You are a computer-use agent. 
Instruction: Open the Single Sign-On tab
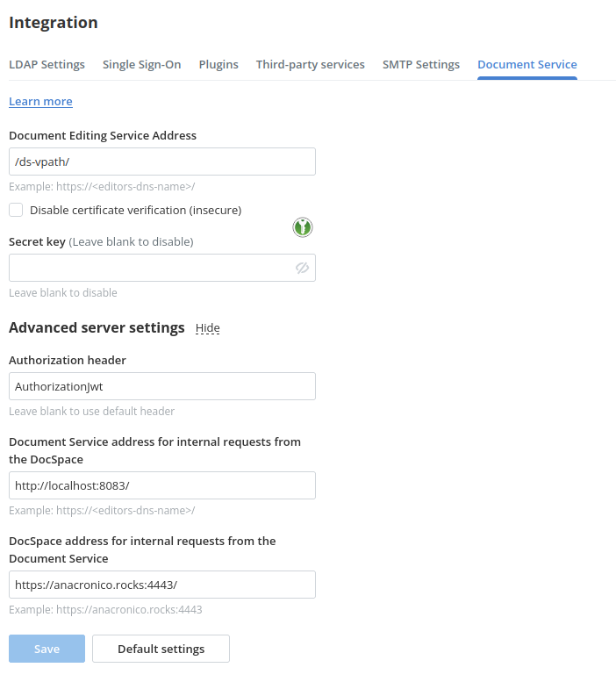pyautogui.click(x=141, y=64)
